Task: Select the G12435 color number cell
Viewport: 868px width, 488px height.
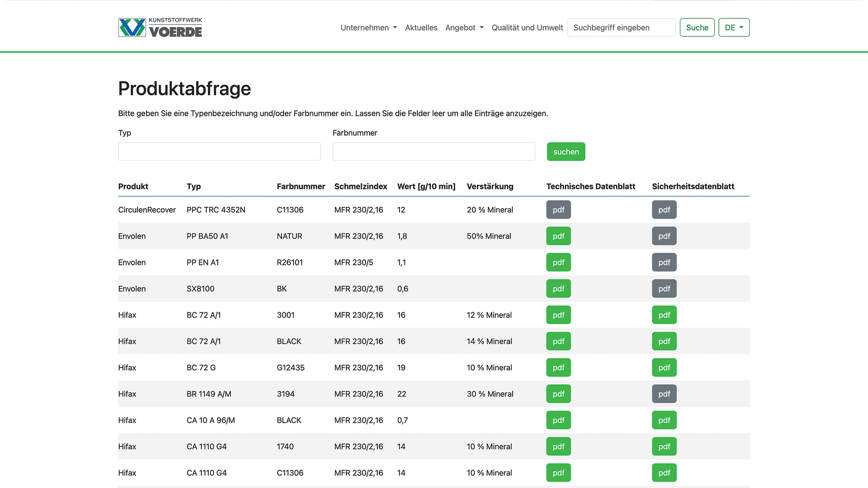Action: 290,368
